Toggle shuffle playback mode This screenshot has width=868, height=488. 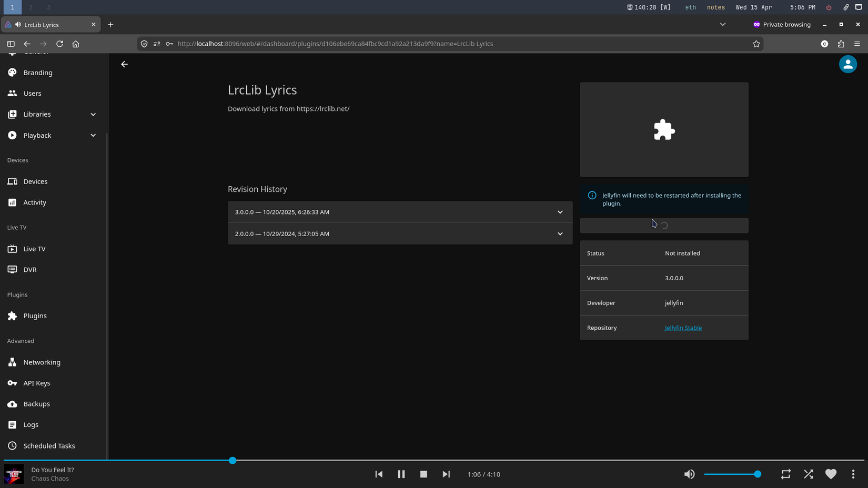(x=808, y=474)
